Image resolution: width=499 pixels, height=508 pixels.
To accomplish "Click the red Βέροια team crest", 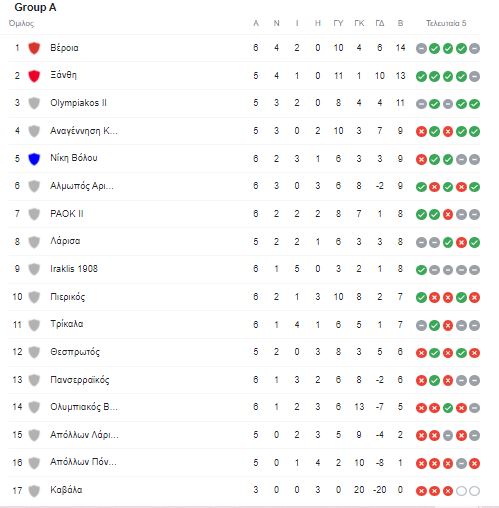I will pyautogui.click(x=34, y=48).
